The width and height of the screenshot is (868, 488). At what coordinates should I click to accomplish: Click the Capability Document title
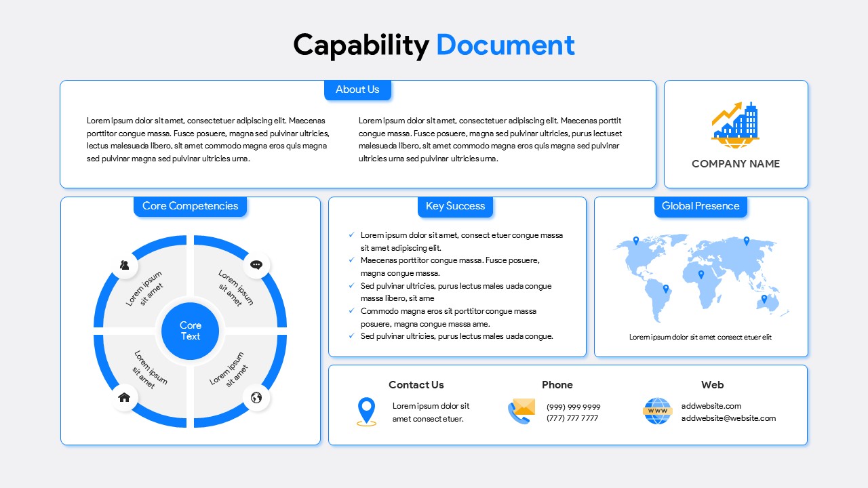434,45
